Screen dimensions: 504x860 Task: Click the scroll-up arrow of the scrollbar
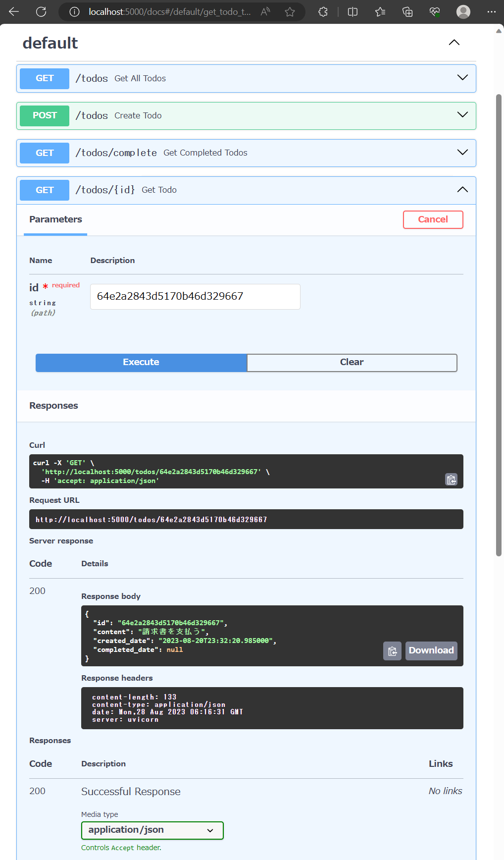coord(499,31)
